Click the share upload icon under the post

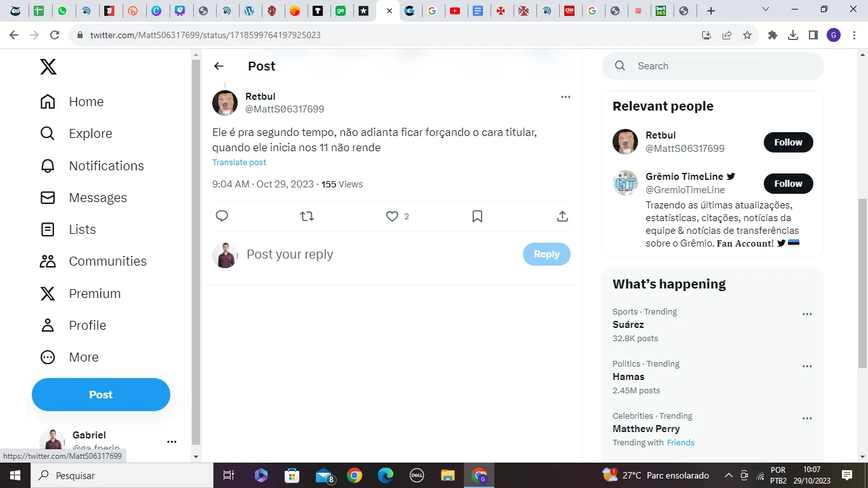562,217
